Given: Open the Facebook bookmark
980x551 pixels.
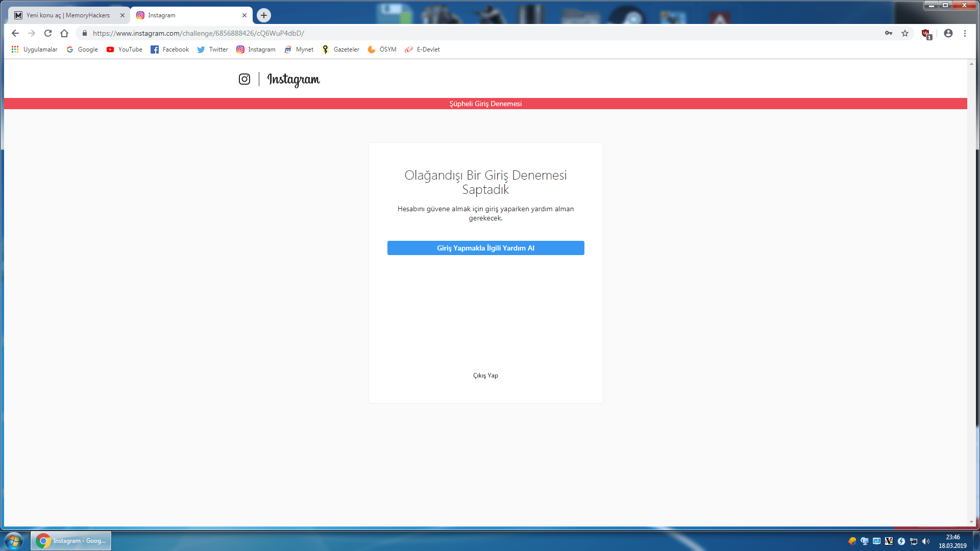Looking at the screenshot, I should [170, 49].
